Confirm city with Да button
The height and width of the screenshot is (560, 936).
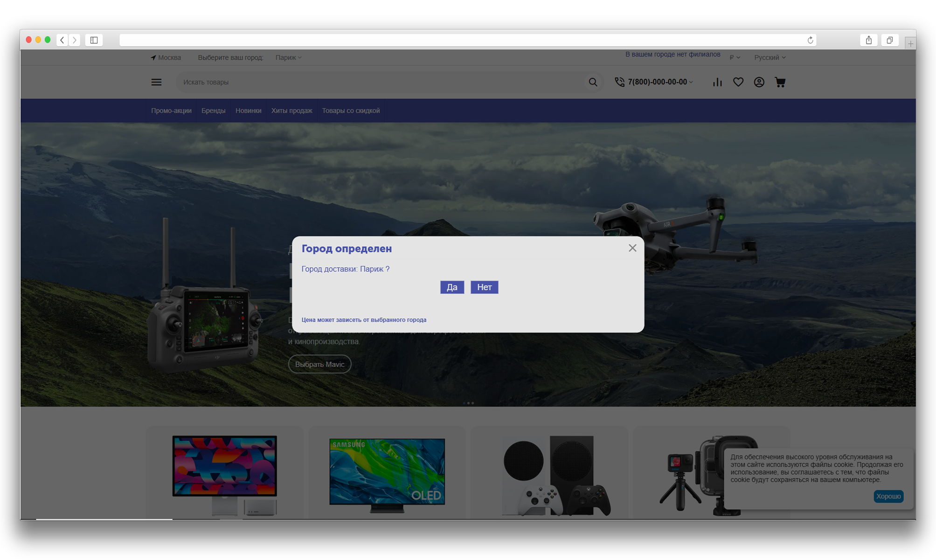coord(452,287)
